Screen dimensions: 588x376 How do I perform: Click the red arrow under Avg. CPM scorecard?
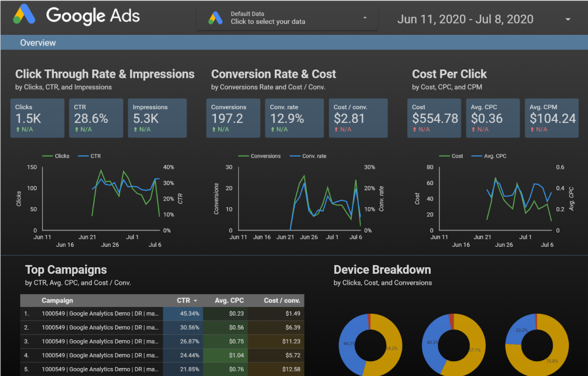[x=532, y=130]
